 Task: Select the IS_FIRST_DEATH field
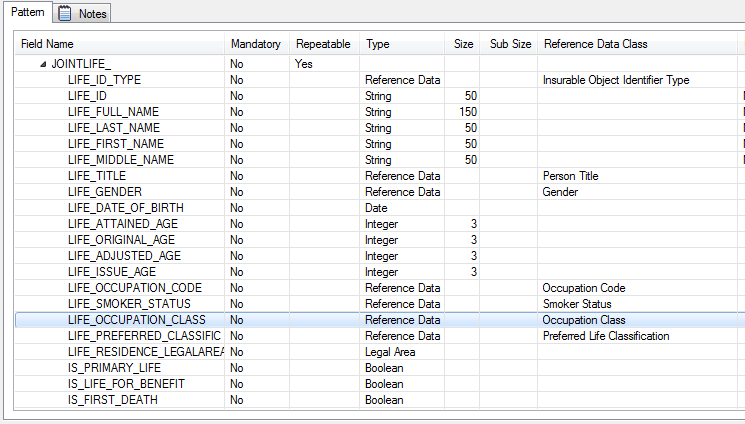(x=113, y=400)
